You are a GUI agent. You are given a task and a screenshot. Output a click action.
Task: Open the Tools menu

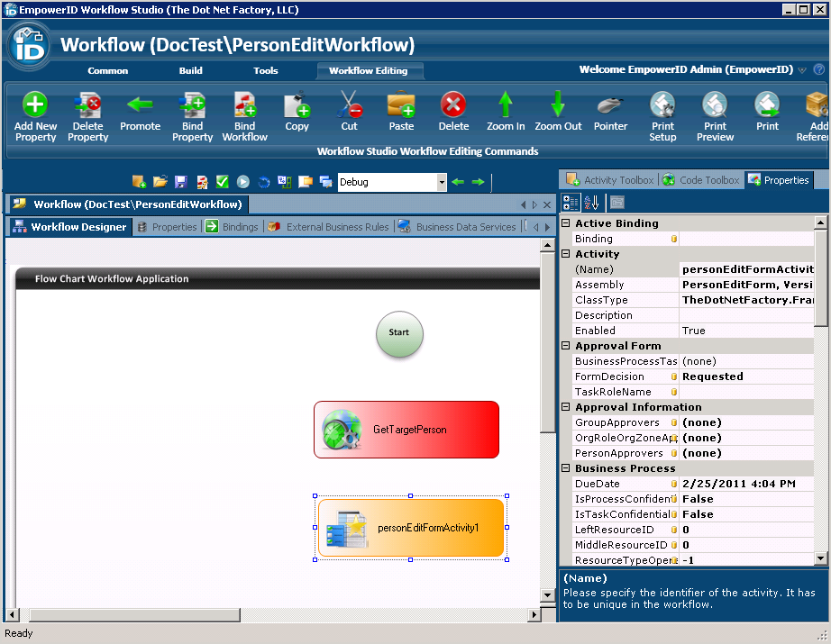265,70
